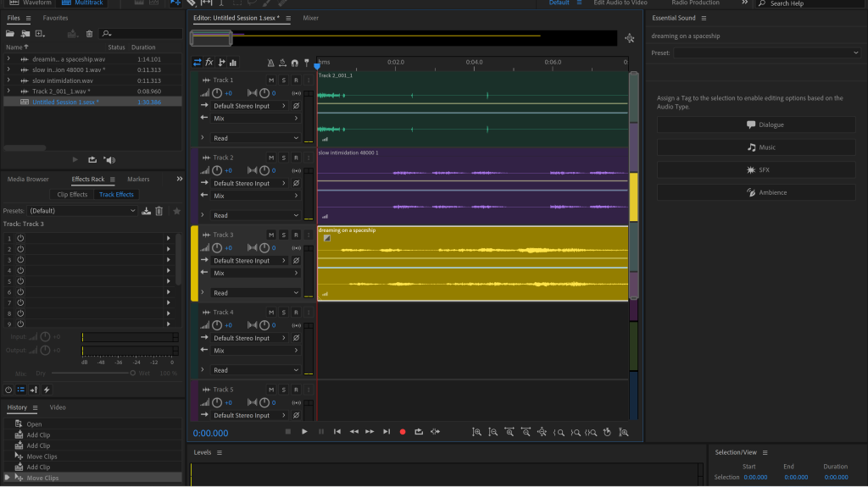Click the Files panel search icon
Screen dimensions: 868x487
[x=107, y=34]
